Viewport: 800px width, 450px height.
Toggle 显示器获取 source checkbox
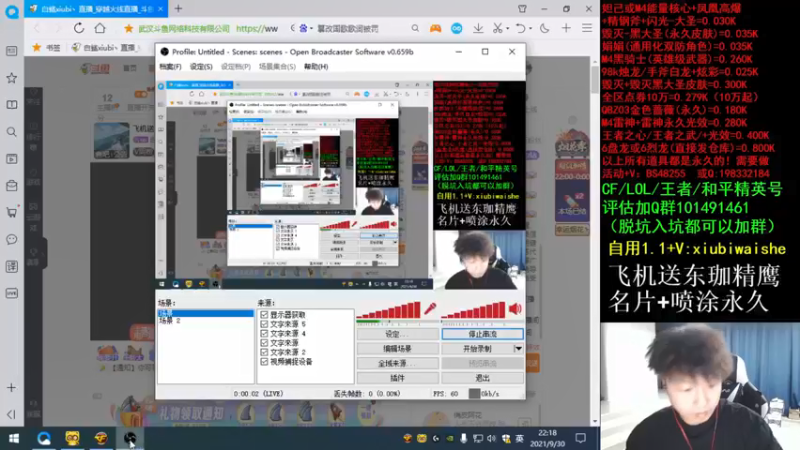(264, 315)
